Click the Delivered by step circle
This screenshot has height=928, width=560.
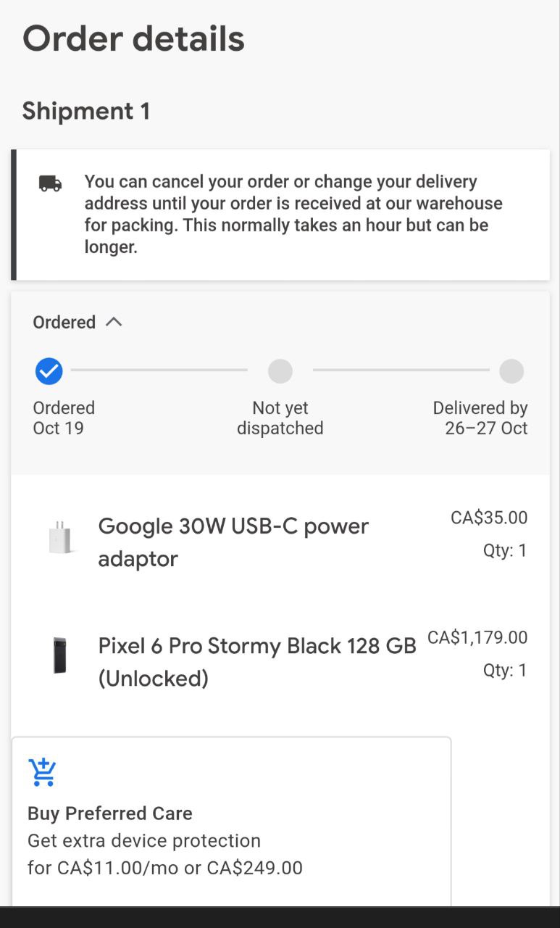[x=511, y=371]
